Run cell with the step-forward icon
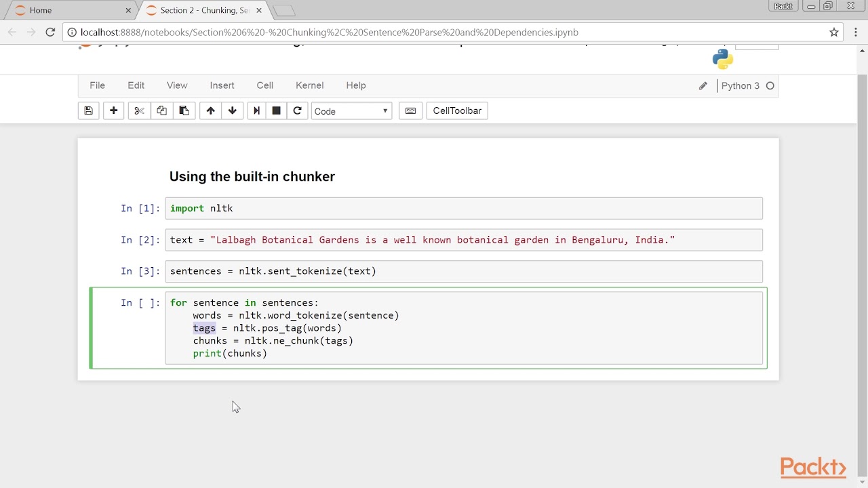Screen dimensions: 868x488 point(256,110)
